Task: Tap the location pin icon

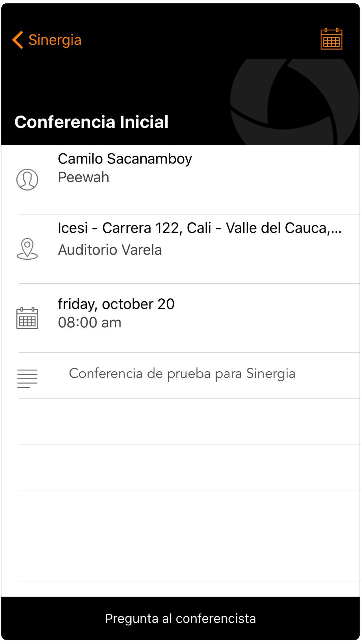Action: [27, 249]
